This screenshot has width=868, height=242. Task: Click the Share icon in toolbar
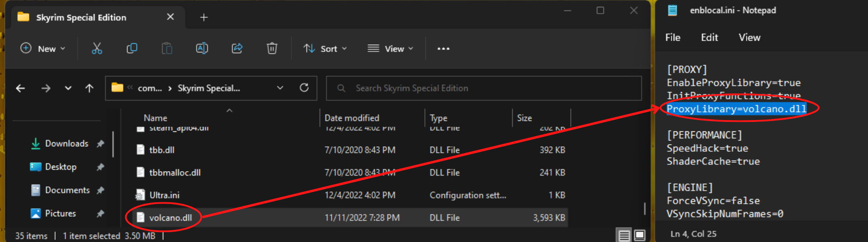(x=237, y=48)
